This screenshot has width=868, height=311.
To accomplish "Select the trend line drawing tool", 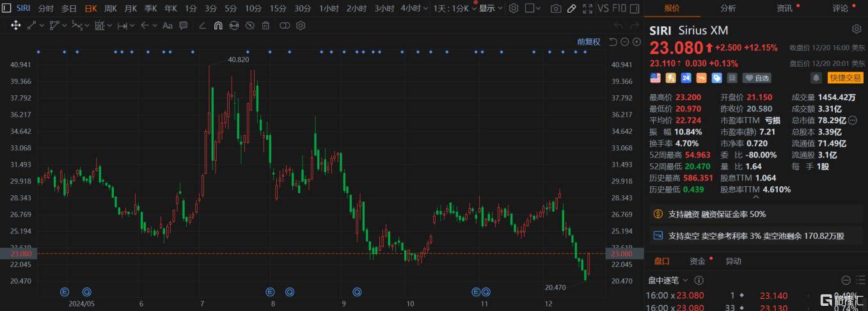I will point(31,26).
